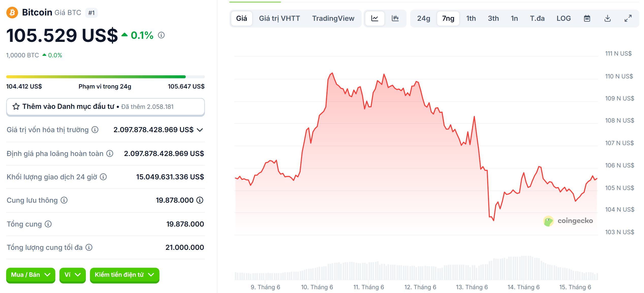The width and height of the screenshot is (644, 293).
Task: Click the 105.529 US$ price value
Action: click(62, 35)
